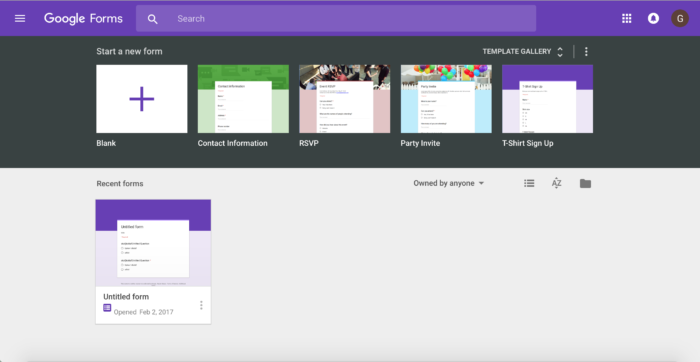Click the Start a new form heading
Image resolution: width=700 pixels, height=362 pixels.
click(129, 51)
